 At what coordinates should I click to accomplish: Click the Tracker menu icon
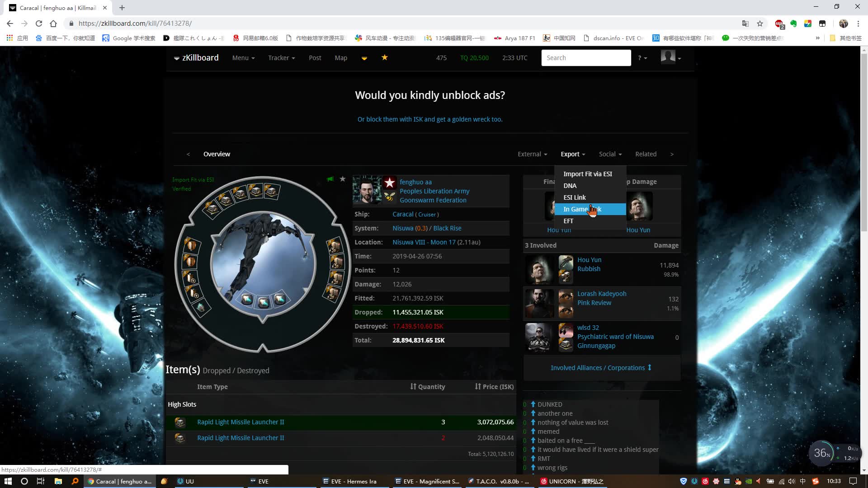coord(281,58)
